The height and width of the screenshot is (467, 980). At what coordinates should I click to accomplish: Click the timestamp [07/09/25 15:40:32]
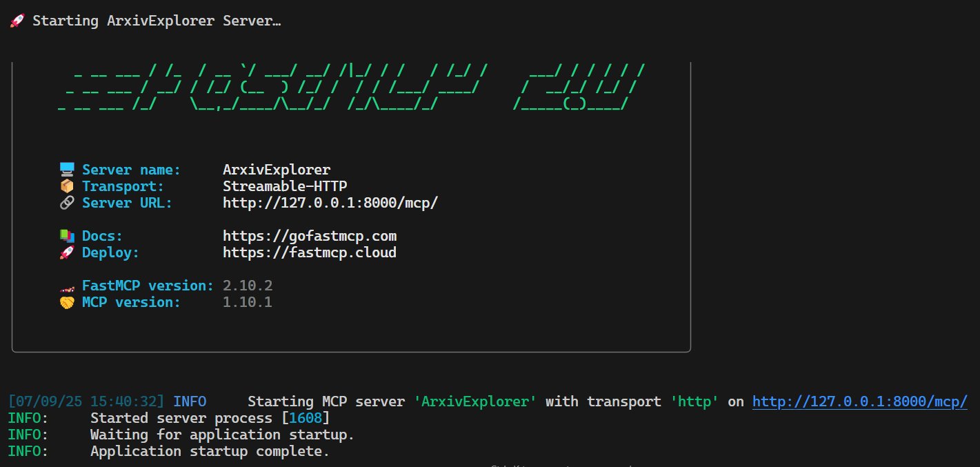pyautogui.click(x=86, y=401)
